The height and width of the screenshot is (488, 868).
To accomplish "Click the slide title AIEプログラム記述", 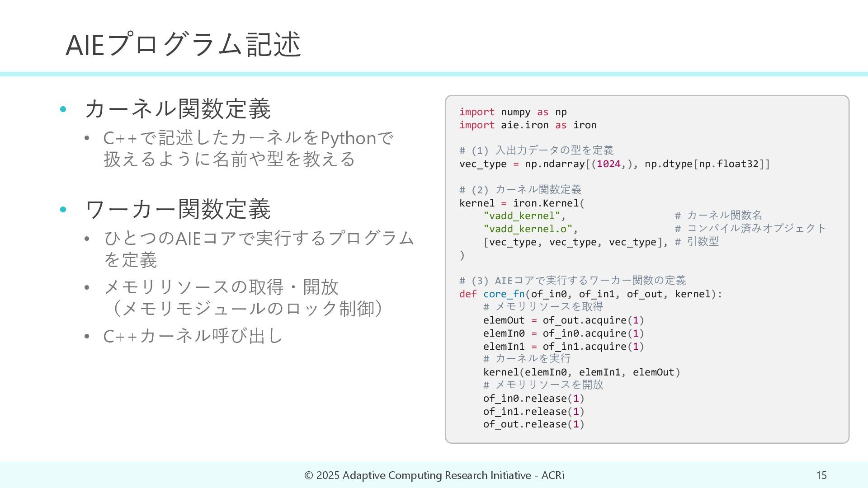I will (x=183, y=44).
